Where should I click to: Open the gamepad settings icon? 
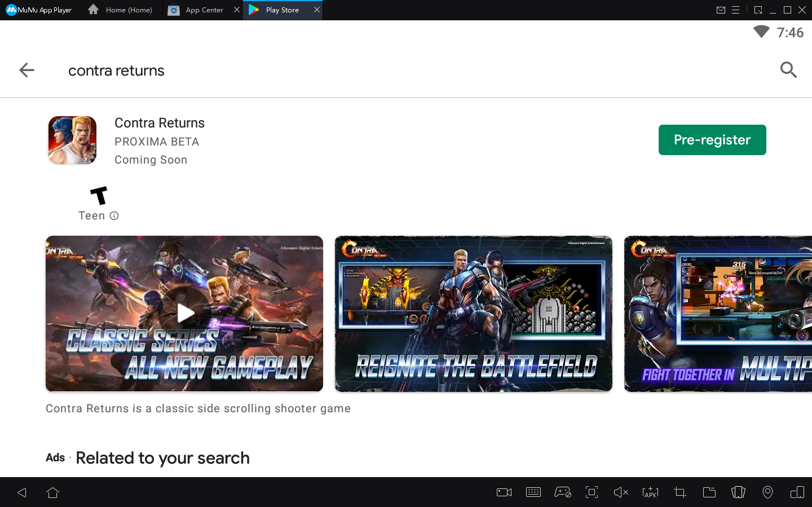pos(563,492)
